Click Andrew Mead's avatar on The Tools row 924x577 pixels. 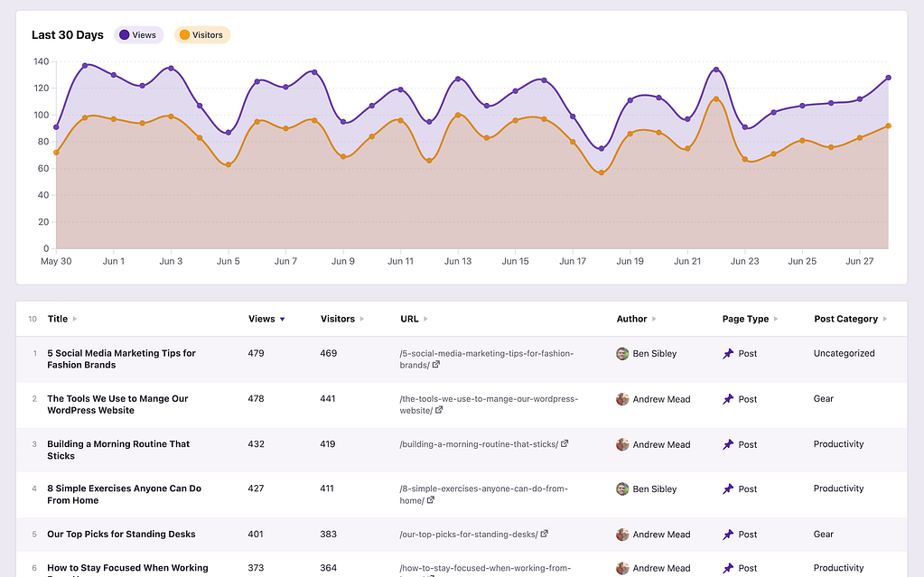[622, 398]
